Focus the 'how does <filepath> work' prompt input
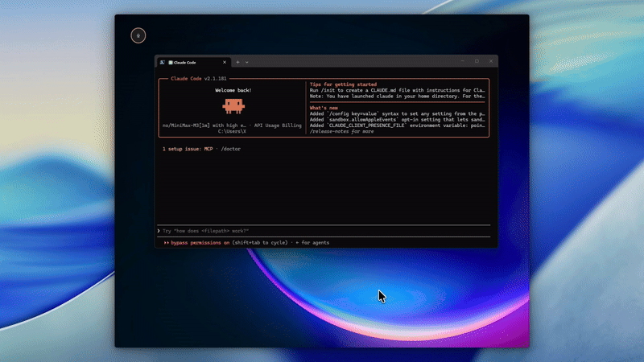This screenshot has width=644, height=362. [x=324, y=231]
